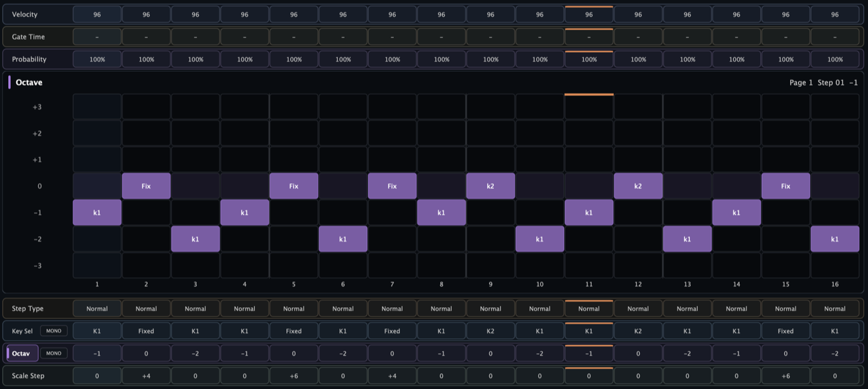The image size is (868, 389).
Task: Click the Gate Time cell for step 8
Action: coord(442,37)
